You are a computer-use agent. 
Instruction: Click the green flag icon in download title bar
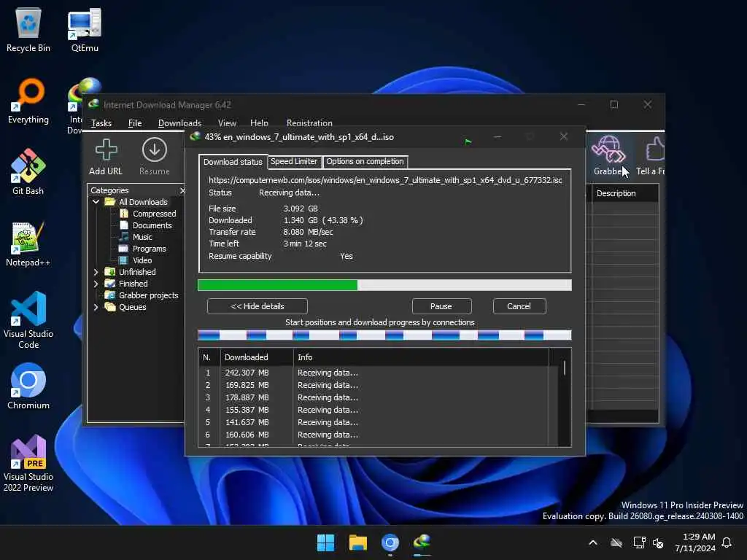point(468,141)
